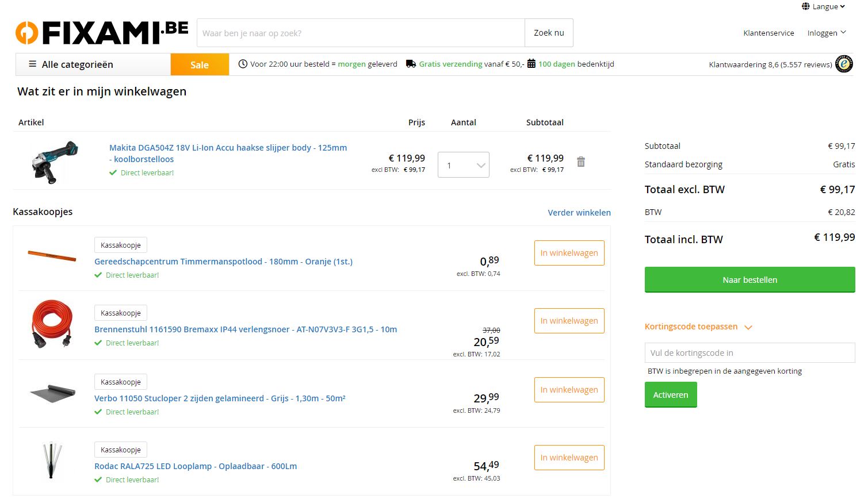Click the search field in the header

[x=361, y=33]
